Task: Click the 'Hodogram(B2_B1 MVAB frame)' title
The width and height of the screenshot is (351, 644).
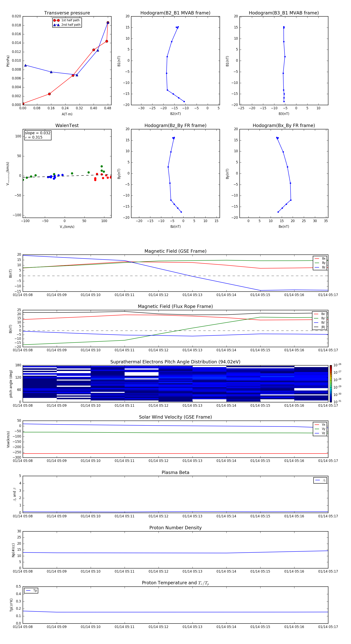Action: [x=175, y=13]
